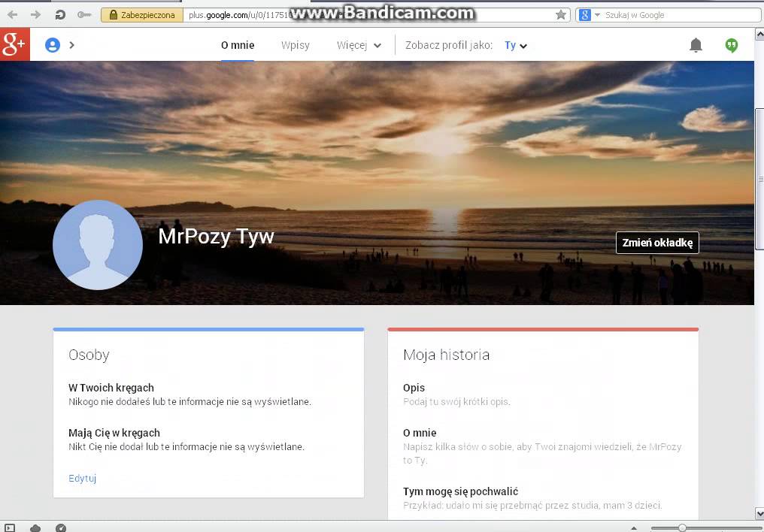Click the Edytuj link in Osoby card
764x532 pixels.
[x=83, y=478]
